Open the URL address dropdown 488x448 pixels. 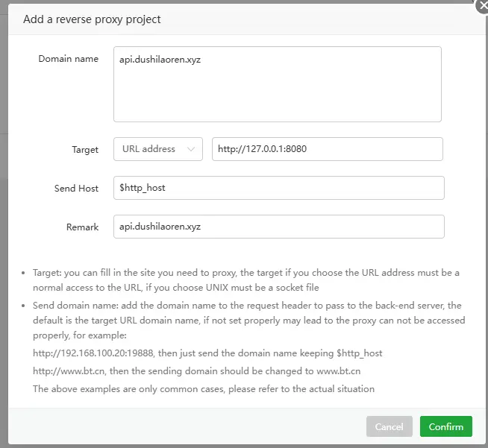click(x=158, y=149)
